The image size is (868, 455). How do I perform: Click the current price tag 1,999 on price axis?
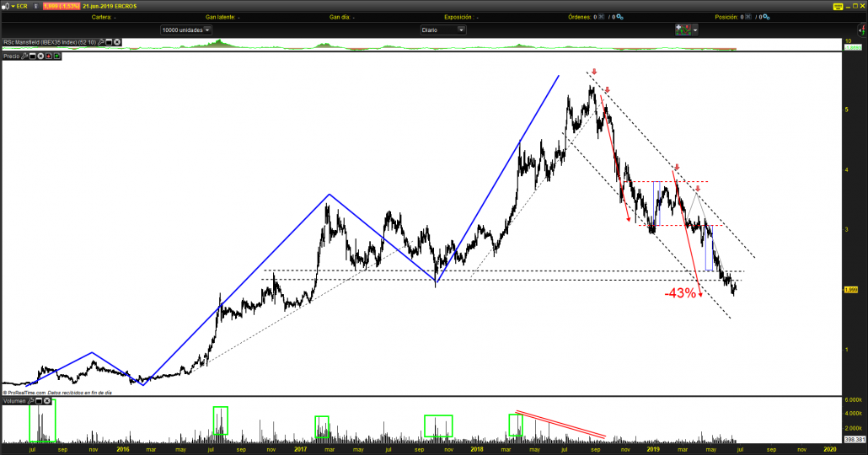pyautogui.click(x=851, y=290)
